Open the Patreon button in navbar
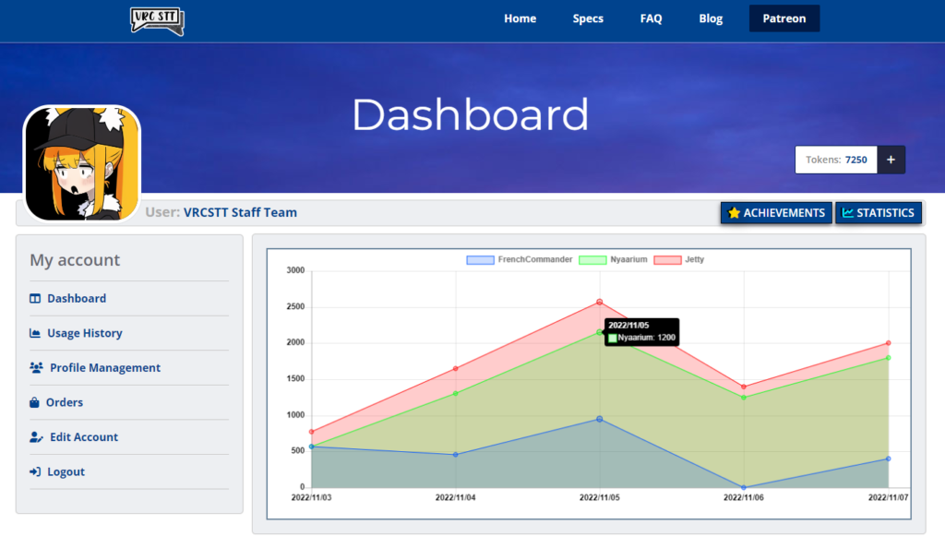 (784, 18)
